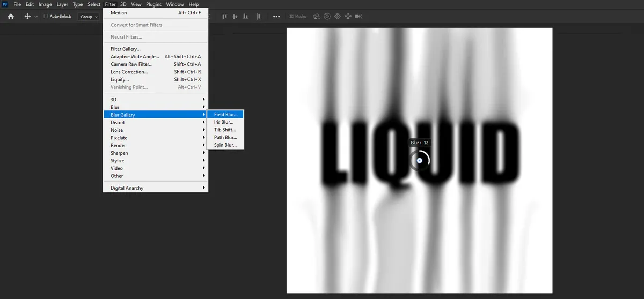
Task: Open the Liquify filter
Action: pyautogui.click(x=156, y=79)
